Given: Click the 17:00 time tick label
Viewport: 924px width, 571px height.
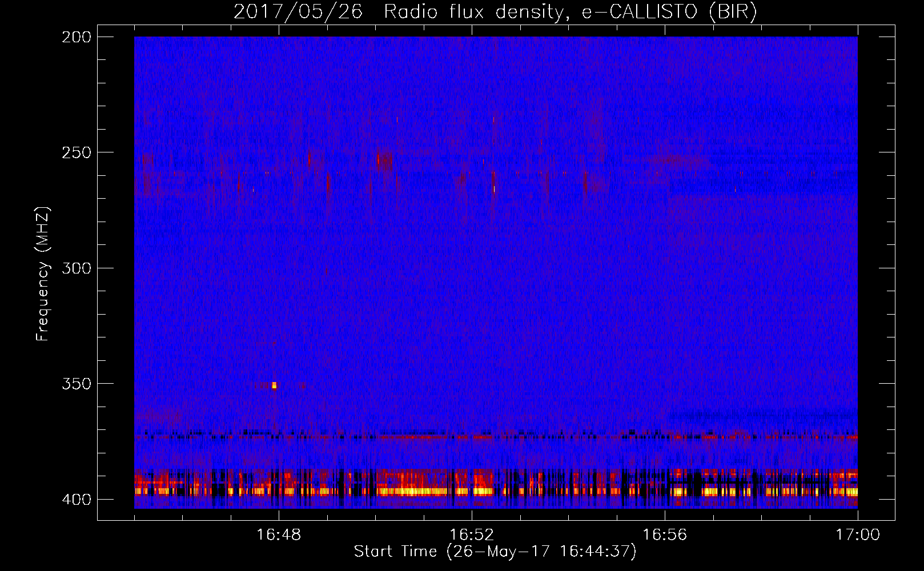Looking at the screenshot, I should point(858,535).
